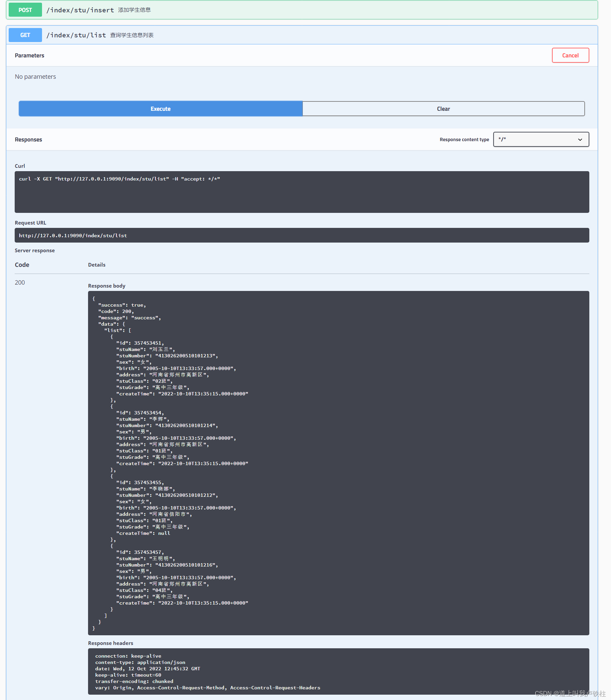Click the connection: keep-alive header
This screenshot has width=611, height=700.
tap(128, 656)
